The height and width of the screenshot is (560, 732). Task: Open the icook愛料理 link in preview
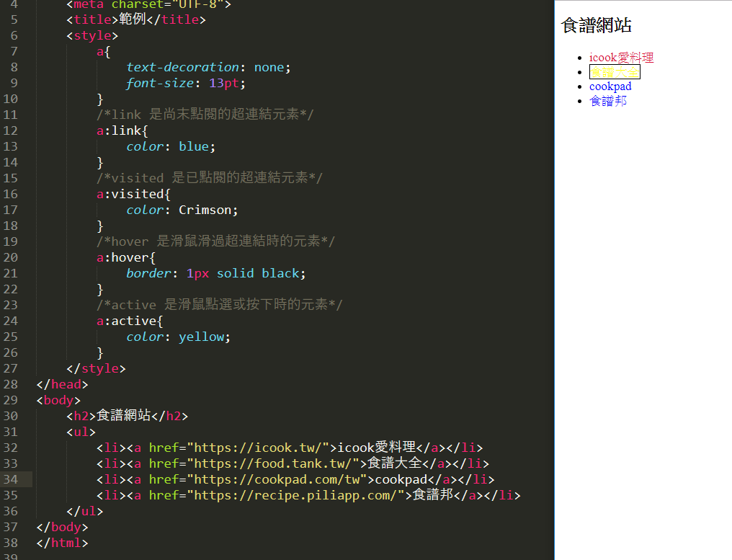621,58
